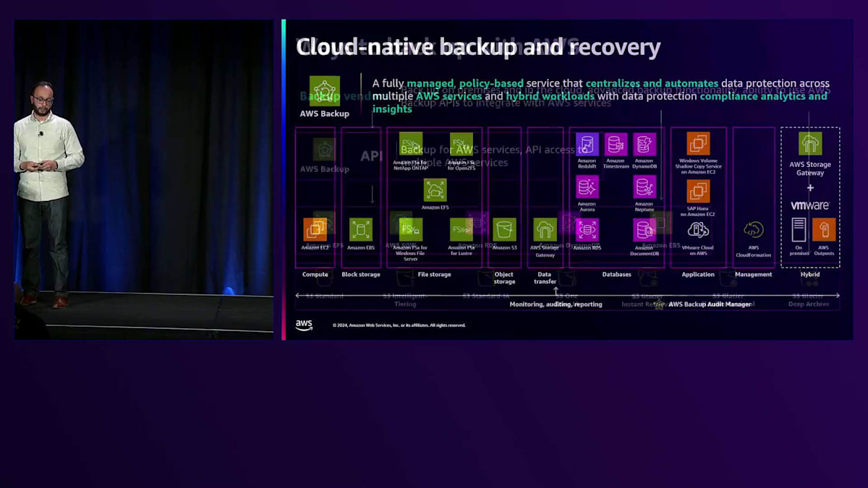Click the 'File storage' category label

point(435,275)
